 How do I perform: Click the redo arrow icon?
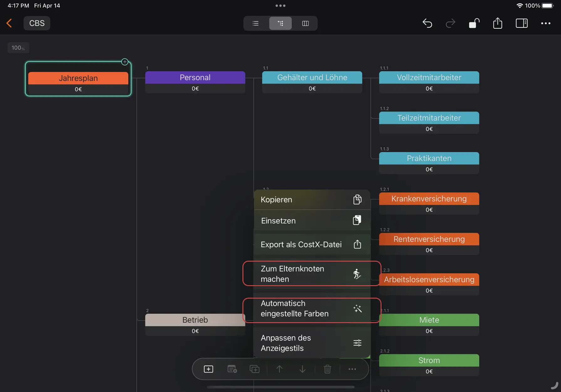coord(450,23)
